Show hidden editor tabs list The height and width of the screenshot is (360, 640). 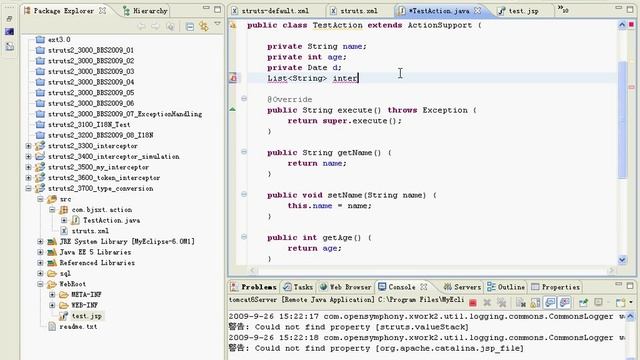click(x=563, y=9)
